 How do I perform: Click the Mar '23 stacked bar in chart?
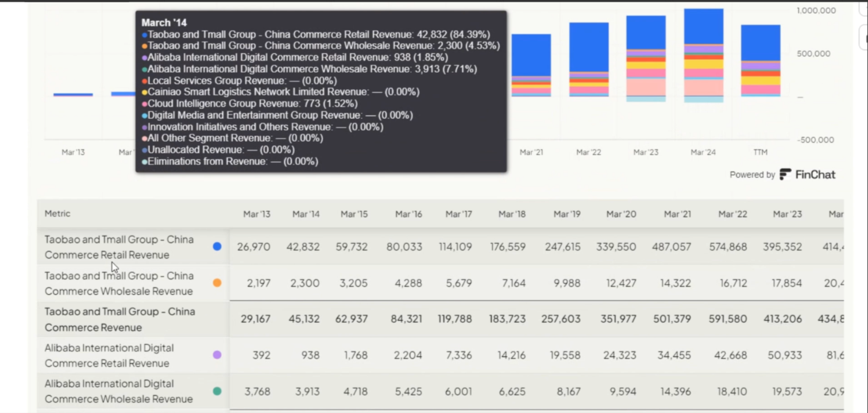pos(646,59)
